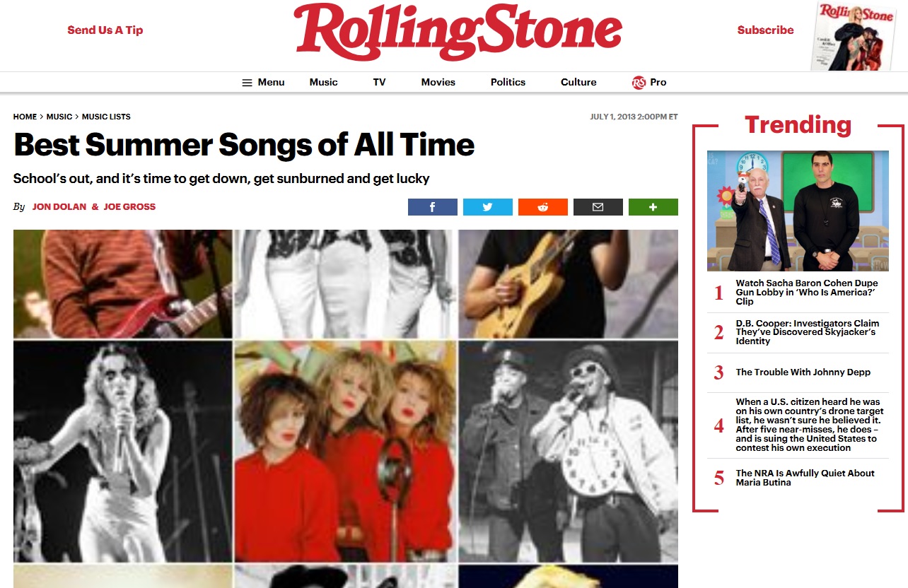This screenshot has height=588, width=908.
Task: Click the Subscribe link
Action: tap(765, 30)
